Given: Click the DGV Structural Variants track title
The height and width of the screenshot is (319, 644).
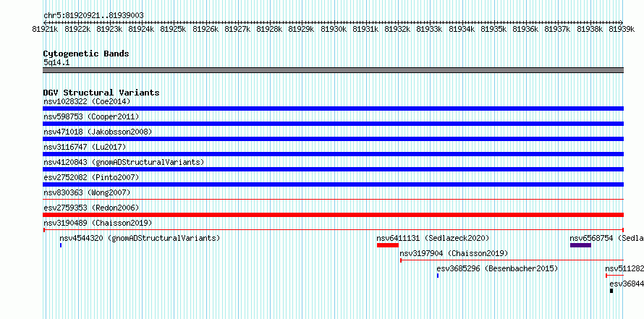Looking at the screenshot, I should (x=101, y=93).
